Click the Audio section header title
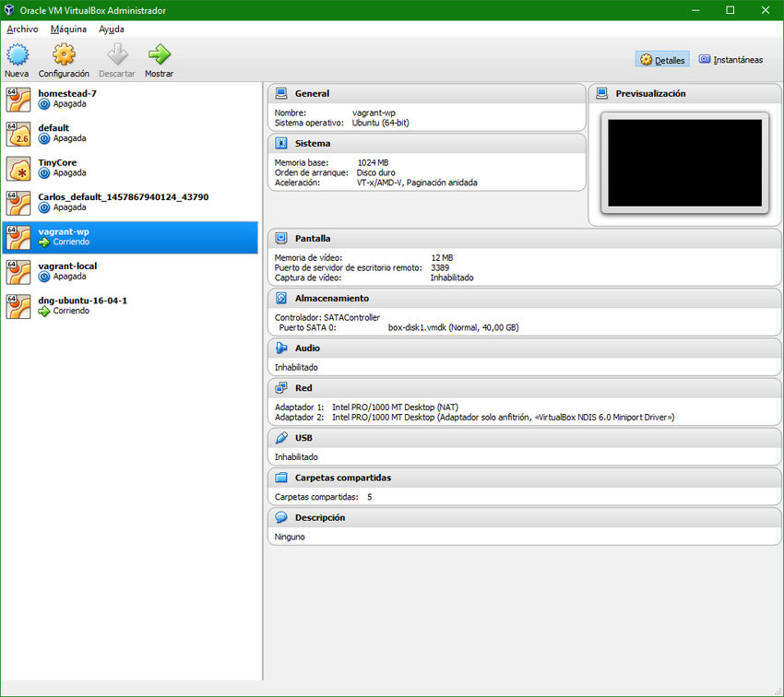 [x=307, y=348]
